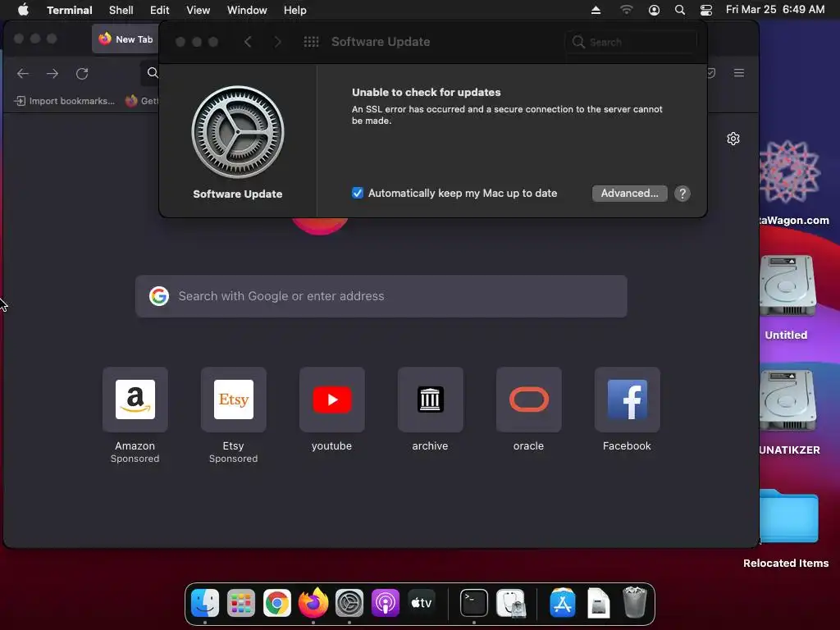Open the removable disk icon in Dock
This screenshot has width=840, height=630.
[598, 603]
